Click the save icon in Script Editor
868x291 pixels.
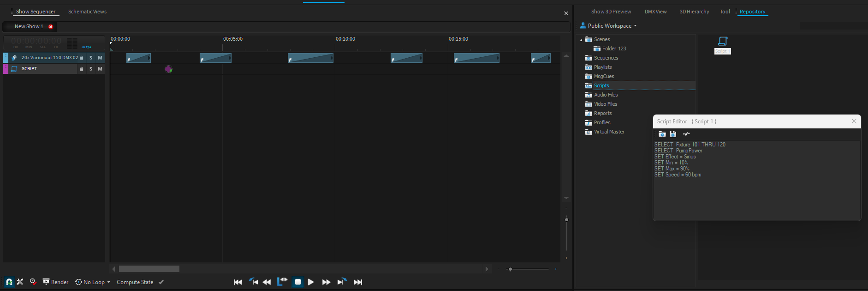[673, 134]
